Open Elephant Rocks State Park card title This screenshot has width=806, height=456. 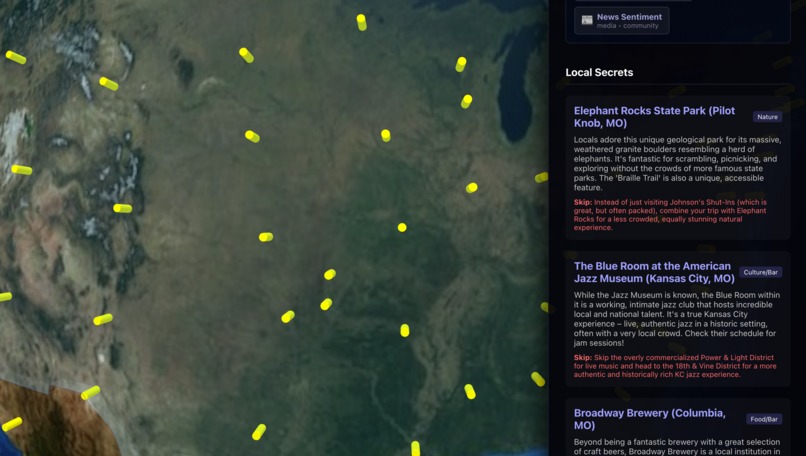[x=654, y=117]
